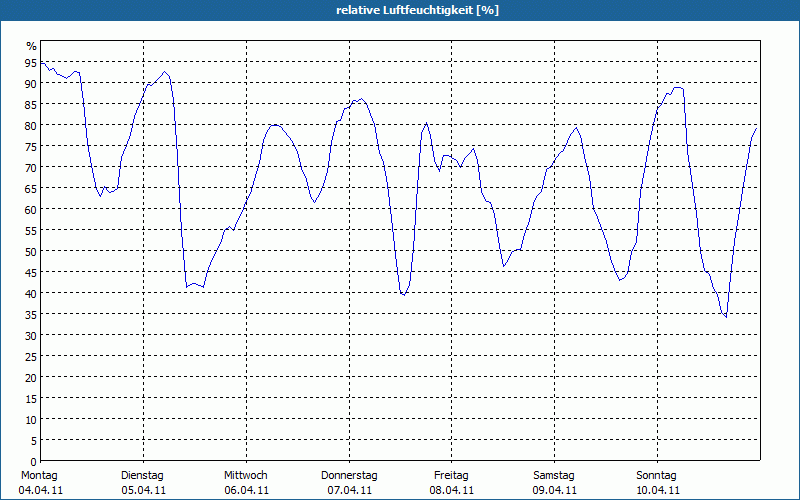
Task: Click the y-axis value '40'
Action: [31, 293]
